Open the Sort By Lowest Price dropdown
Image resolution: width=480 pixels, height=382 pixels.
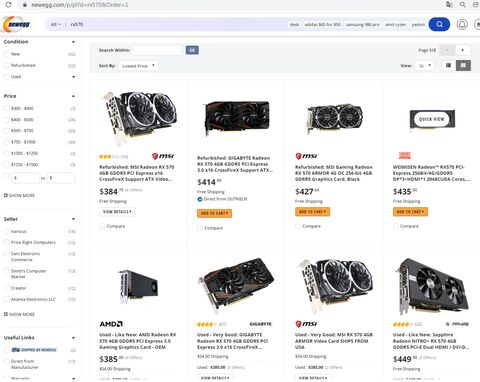click(x=138, y=66)
